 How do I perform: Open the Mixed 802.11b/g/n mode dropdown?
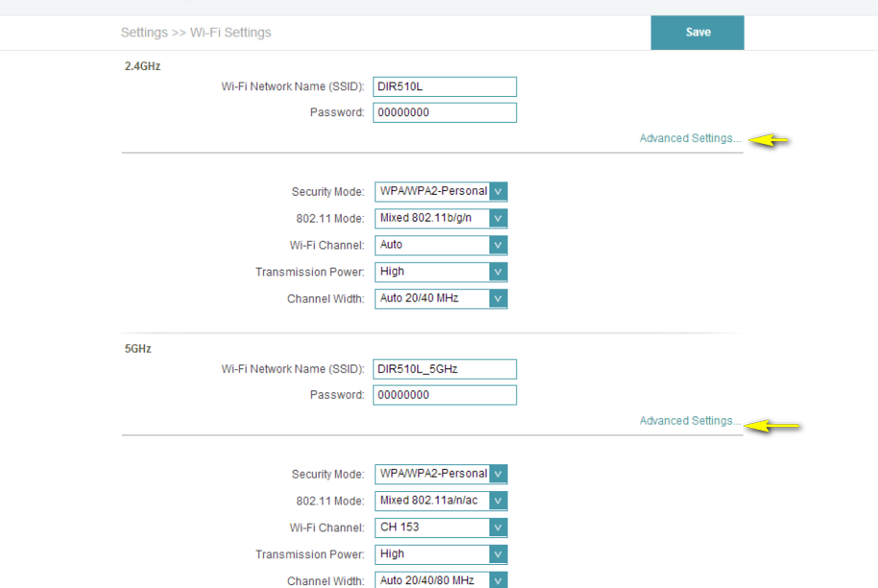[440, 218]
